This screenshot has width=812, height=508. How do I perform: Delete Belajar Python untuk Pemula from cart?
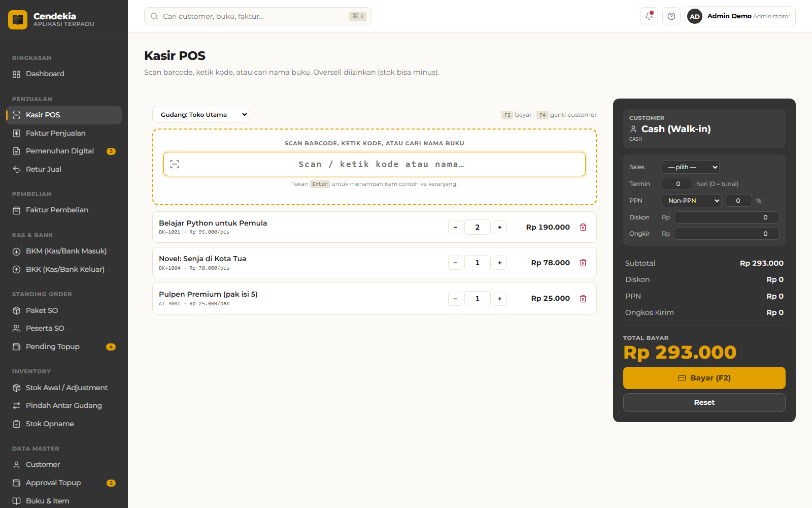[x=583, y=227]
